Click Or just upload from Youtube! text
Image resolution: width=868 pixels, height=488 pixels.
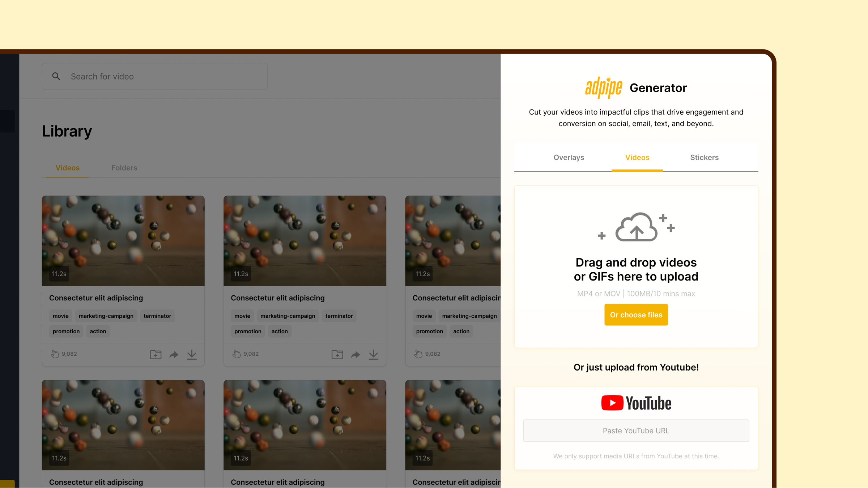pyautogui.click(x=636, y=367)
